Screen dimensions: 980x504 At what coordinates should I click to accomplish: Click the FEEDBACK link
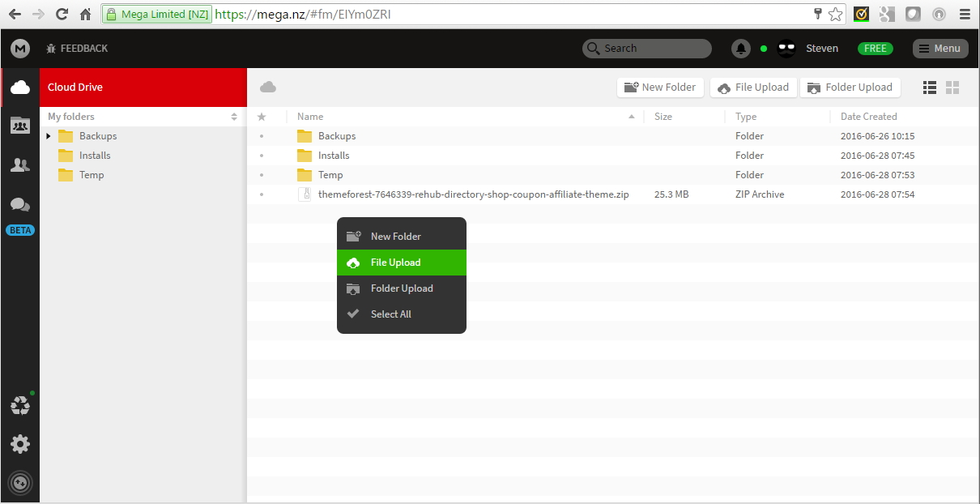click(78, 49)
